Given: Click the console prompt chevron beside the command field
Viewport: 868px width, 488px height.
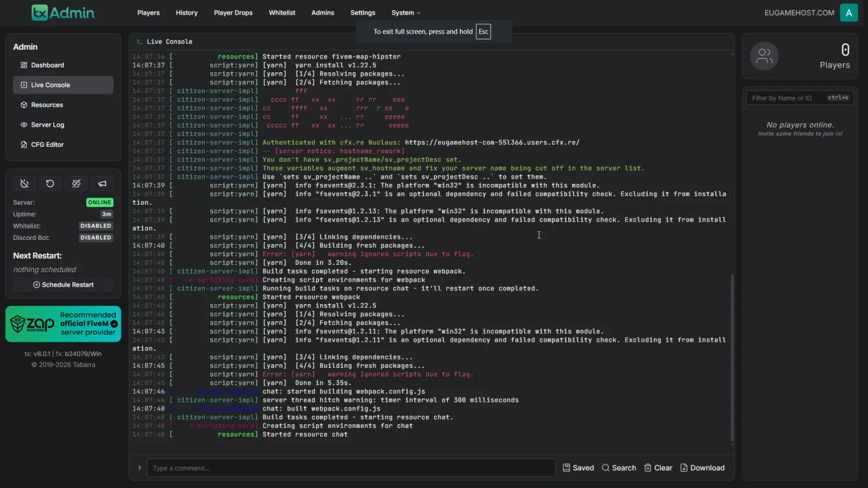Looking at the screenshot, I should (139, 468).
